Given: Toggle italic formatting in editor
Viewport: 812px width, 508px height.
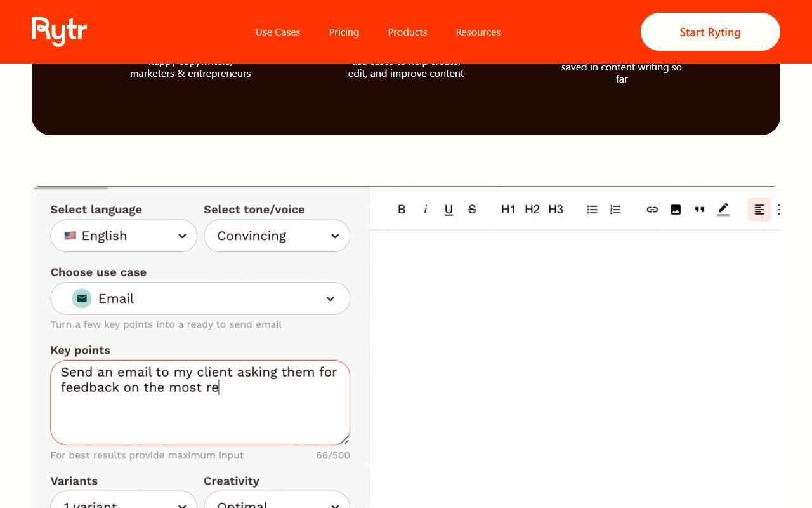Looking at the screenshot, I should coord(425,210).
